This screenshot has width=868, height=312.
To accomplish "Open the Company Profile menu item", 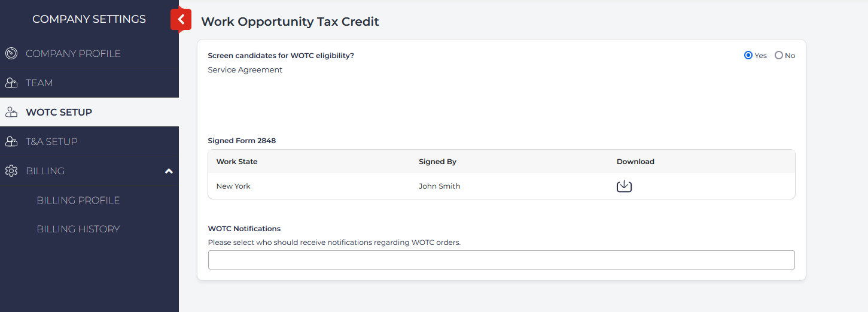I will pos(73,53).
